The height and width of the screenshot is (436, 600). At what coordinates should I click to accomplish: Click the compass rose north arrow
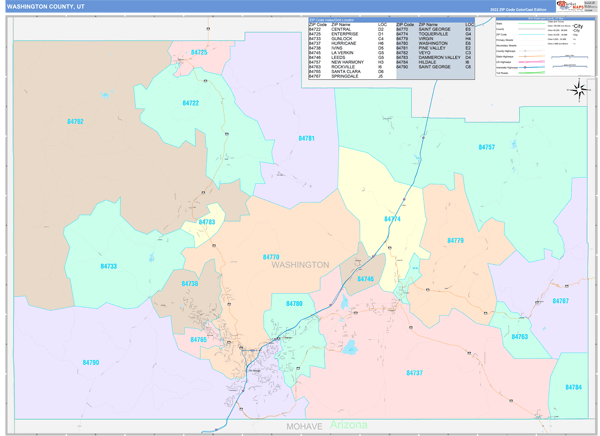pyautogui.click(x=579, y=89)
